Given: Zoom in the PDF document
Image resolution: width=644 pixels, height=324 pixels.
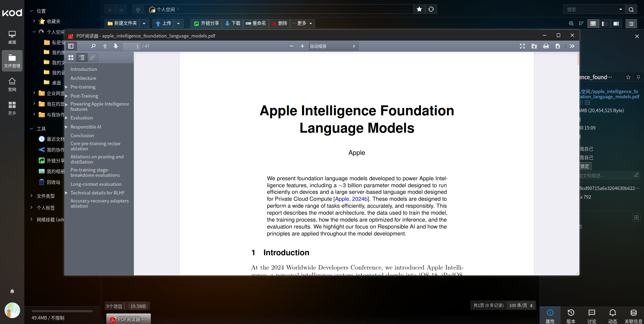Looking at the screenshot, I should point(302,46).
